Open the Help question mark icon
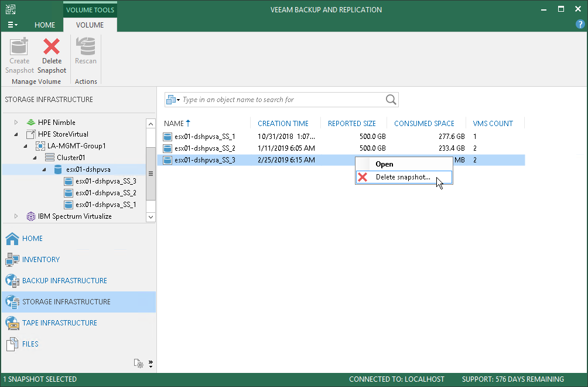Screen dimensions: 588x387 (x=580, y=25)
